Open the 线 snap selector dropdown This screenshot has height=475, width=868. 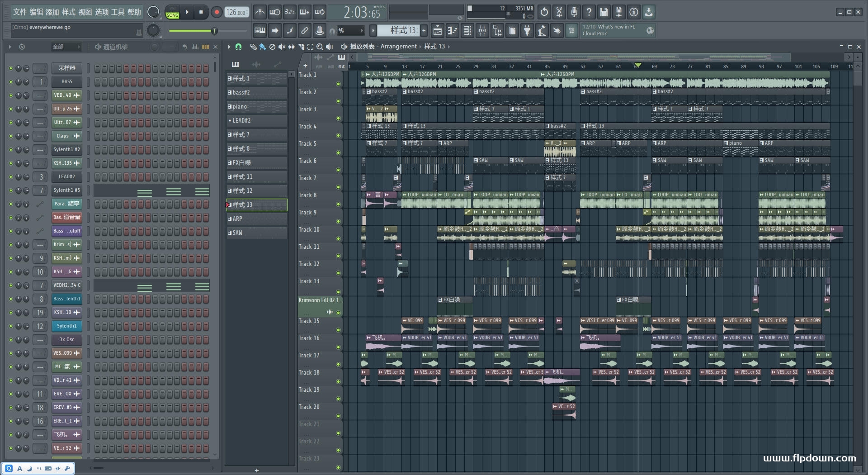351,31
